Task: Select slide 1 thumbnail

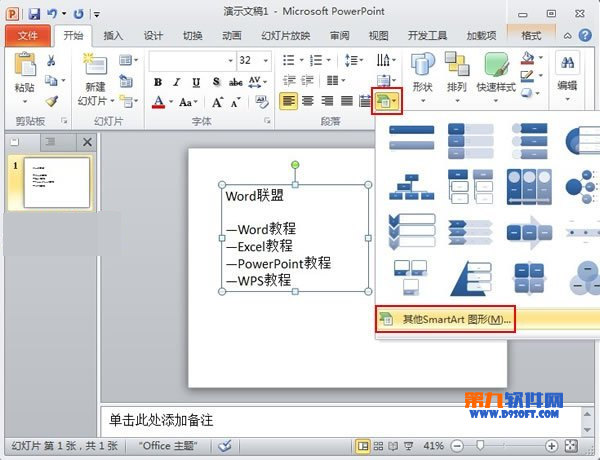Action: (x=57, y=183)
